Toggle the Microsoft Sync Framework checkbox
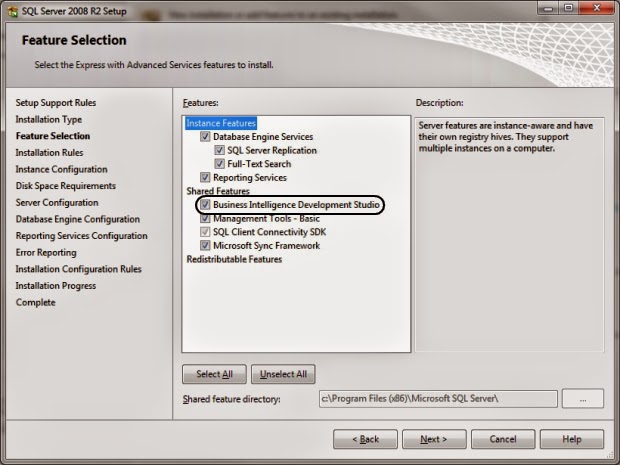Screen dimensions: 620x465 point(205,246)
